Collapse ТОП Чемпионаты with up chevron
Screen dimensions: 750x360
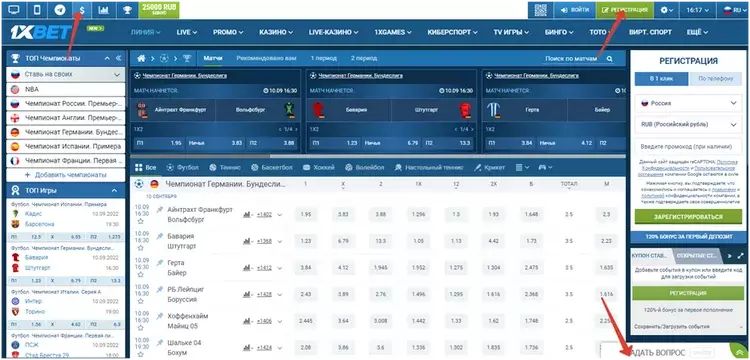coord(107,58)
